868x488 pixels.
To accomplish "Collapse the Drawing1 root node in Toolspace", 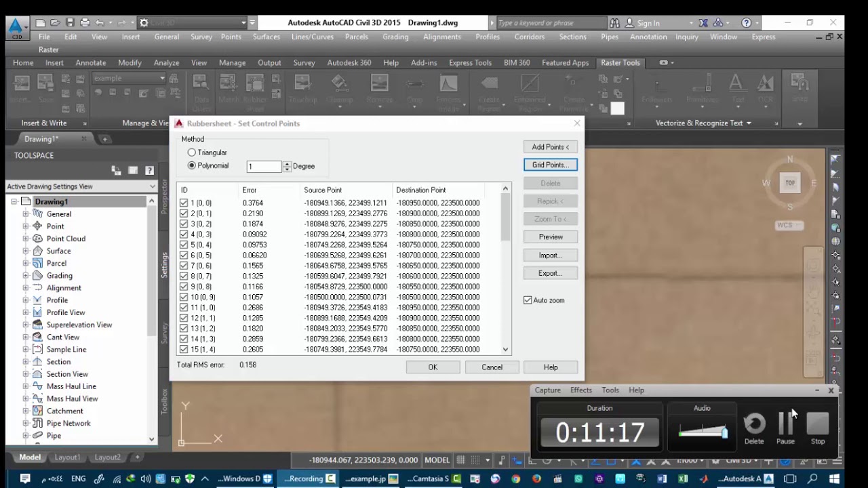I will pos(14,201).
